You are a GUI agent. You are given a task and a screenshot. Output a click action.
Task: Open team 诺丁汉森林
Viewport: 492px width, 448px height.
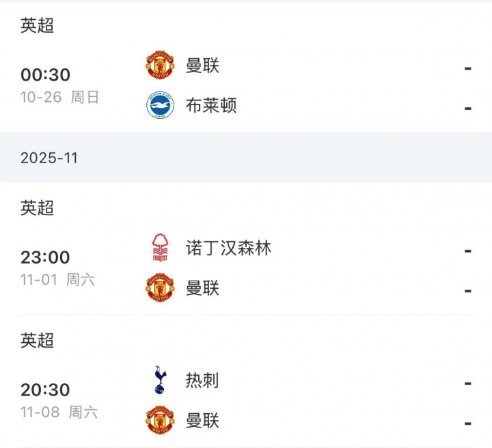228,248
